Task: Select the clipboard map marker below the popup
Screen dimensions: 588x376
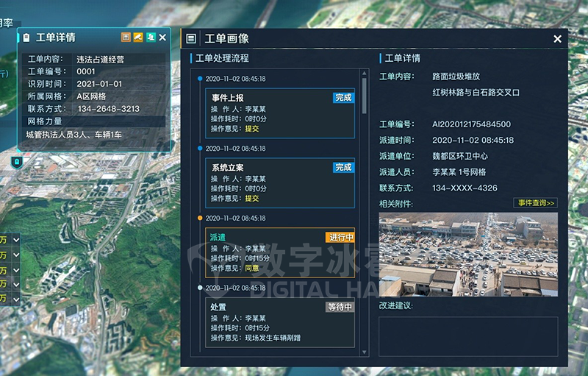Action: (17, 161)
